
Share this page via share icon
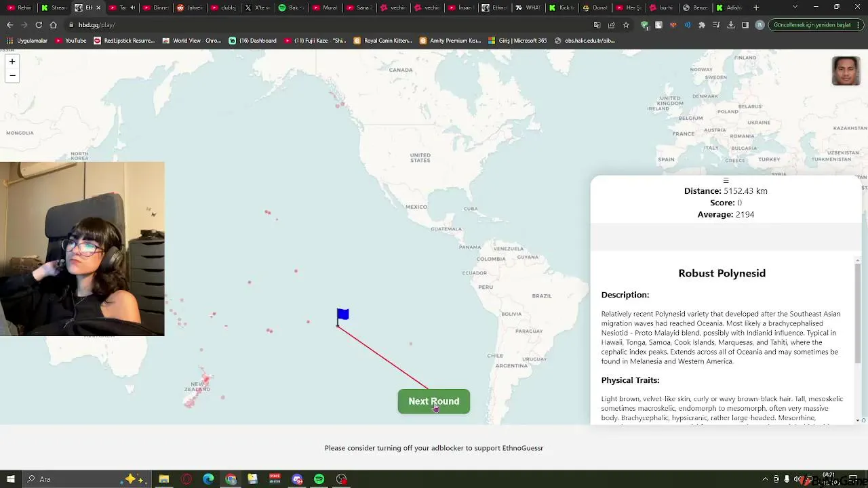(x=612, y=25)
